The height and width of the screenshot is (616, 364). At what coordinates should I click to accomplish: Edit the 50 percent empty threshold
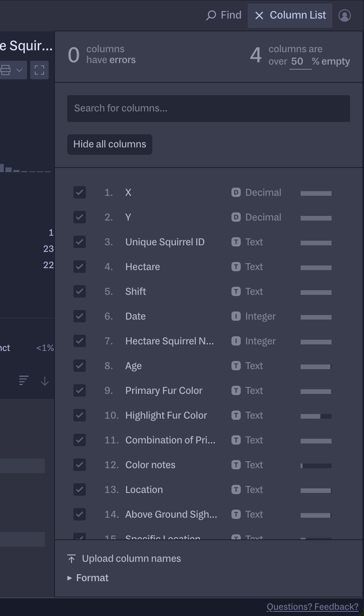pos(300,62)
